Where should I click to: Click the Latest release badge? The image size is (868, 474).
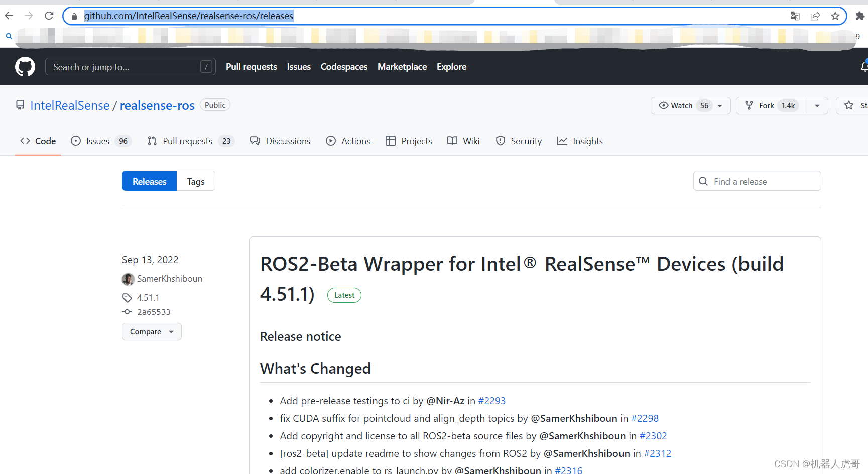click(344, 295)
